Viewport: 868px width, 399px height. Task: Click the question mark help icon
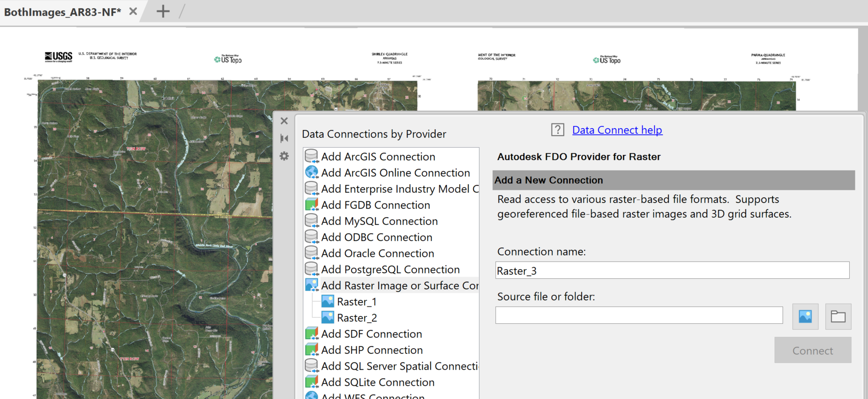pos(557,130)
